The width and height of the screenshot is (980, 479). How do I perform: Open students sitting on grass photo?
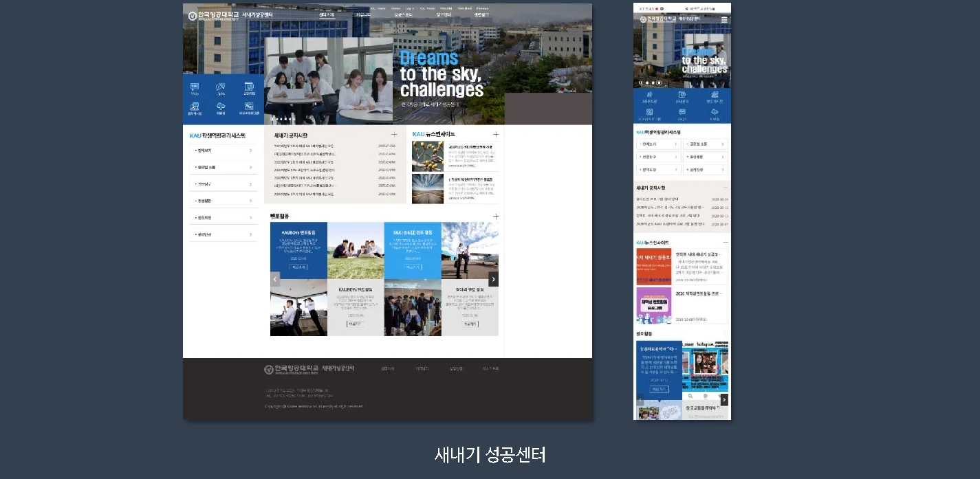click(356, 250)
